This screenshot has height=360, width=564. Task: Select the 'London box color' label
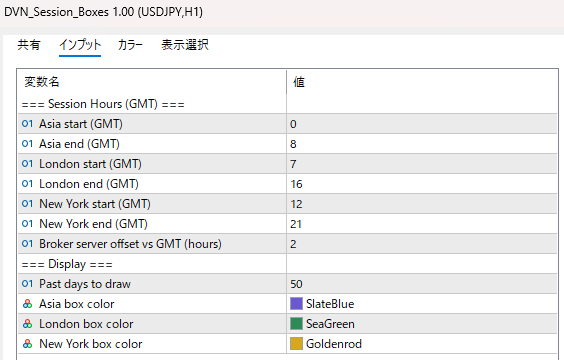pos(86,324)
